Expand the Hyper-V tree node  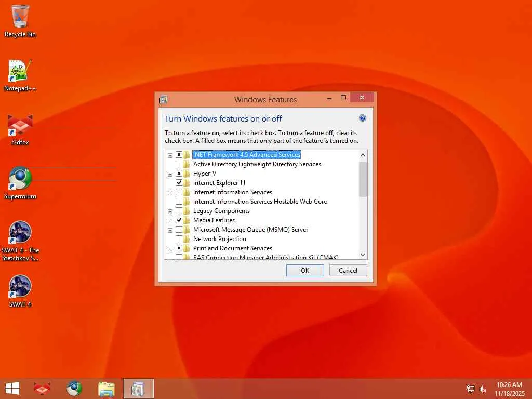[170, 174]
